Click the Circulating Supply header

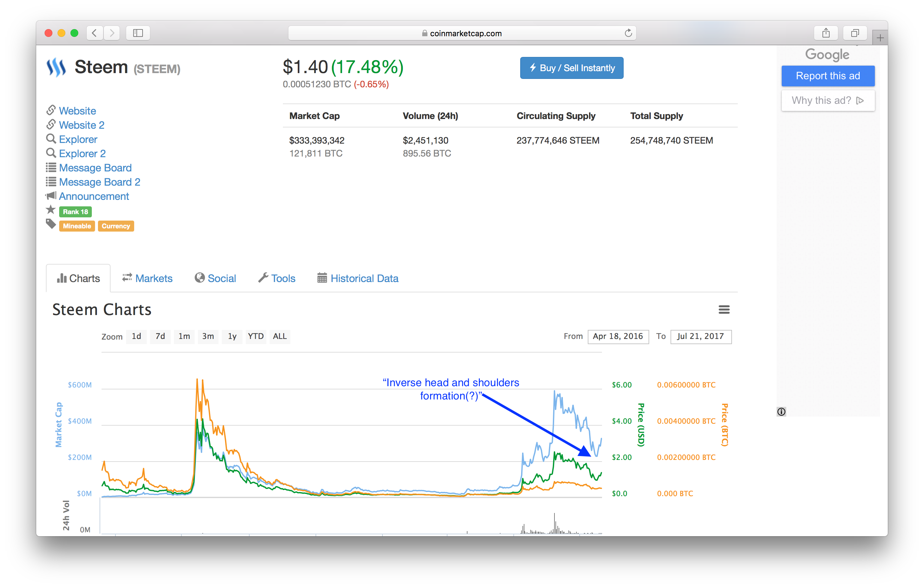tap(556, 115)
